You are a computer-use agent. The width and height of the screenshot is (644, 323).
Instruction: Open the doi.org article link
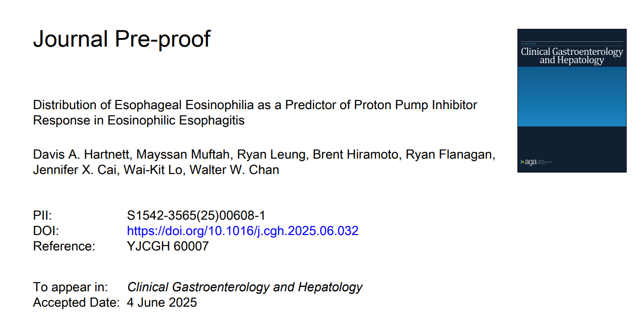click(243, 231)
